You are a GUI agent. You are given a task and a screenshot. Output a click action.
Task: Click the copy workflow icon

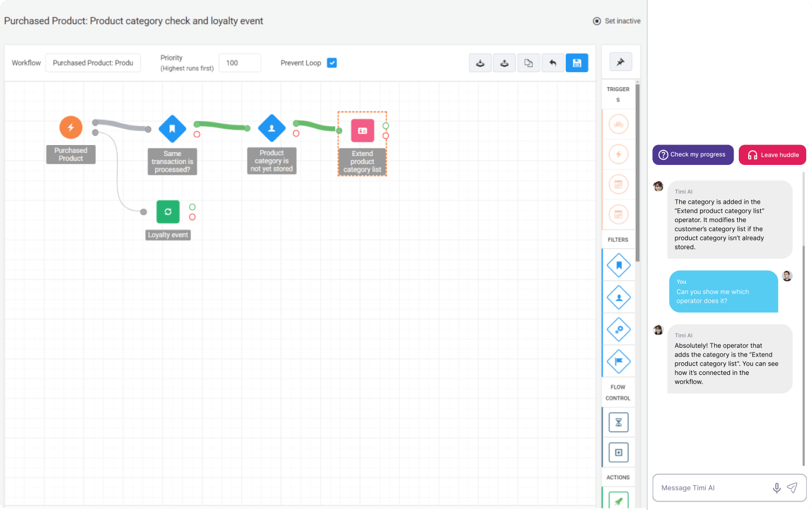coord(528,63)
